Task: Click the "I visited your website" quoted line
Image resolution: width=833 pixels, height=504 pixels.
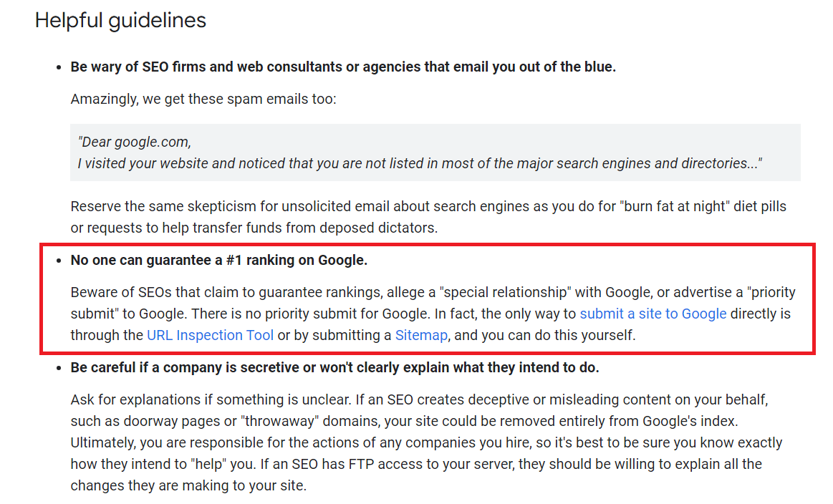Action: click(x=420, y=163)
